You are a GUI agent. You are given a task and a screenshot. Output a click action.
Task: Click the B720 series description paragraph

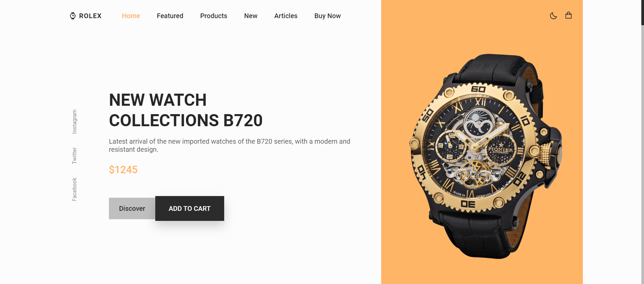click(230, 145)
